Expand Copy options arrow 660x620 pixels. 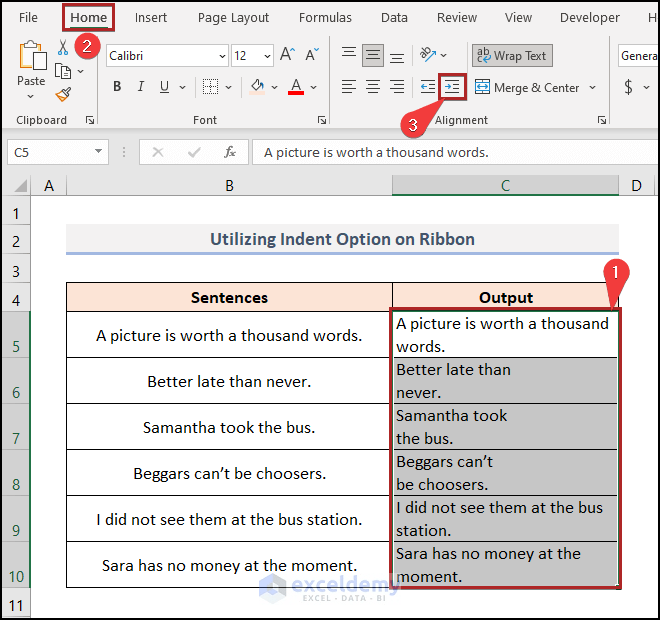point(80,72)
